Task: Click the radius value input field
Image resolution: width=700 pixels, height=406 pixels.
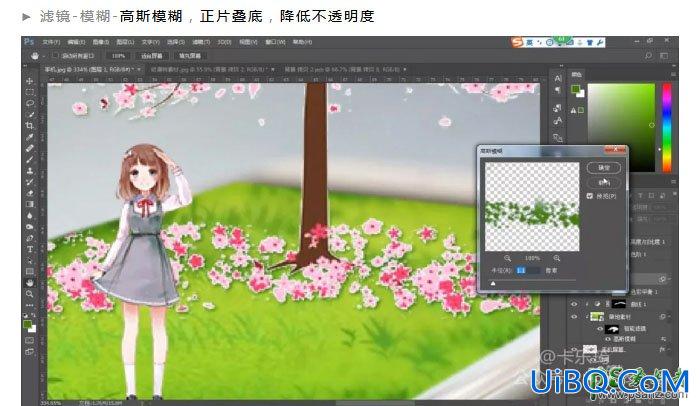Action: coord(528,270)
